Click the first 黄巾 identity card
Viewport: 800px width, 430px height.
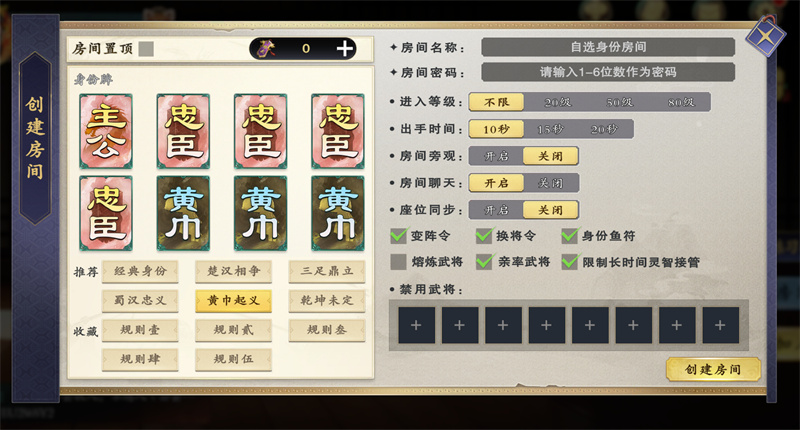183,213
